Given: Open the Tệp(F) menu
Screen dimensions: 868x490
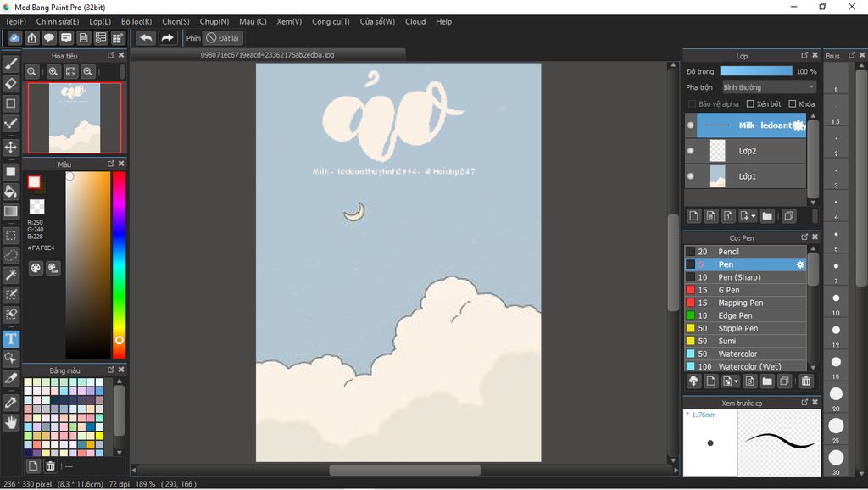Looking at the screenshot, I should [15, 21].
